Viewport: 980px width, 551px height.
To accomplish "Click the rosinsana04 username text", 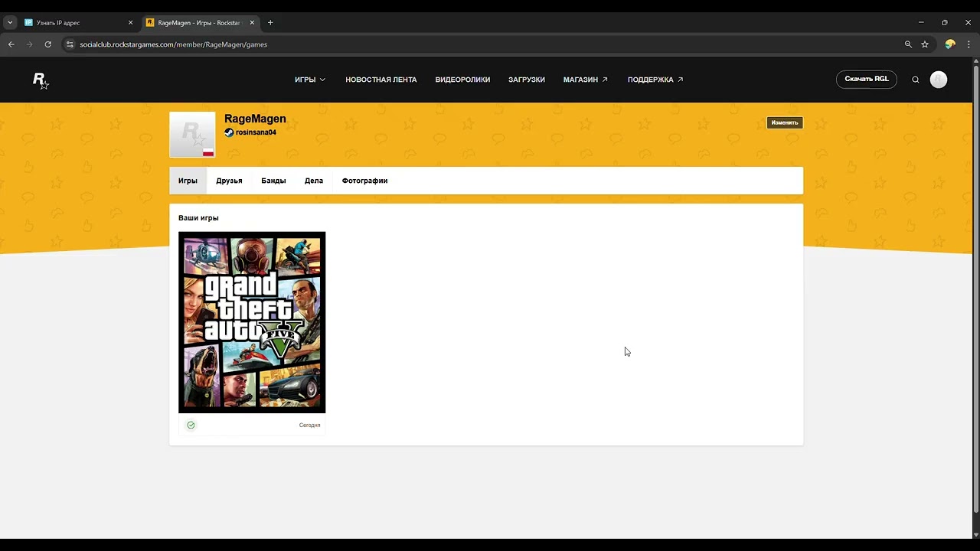I will pos(256,132).
